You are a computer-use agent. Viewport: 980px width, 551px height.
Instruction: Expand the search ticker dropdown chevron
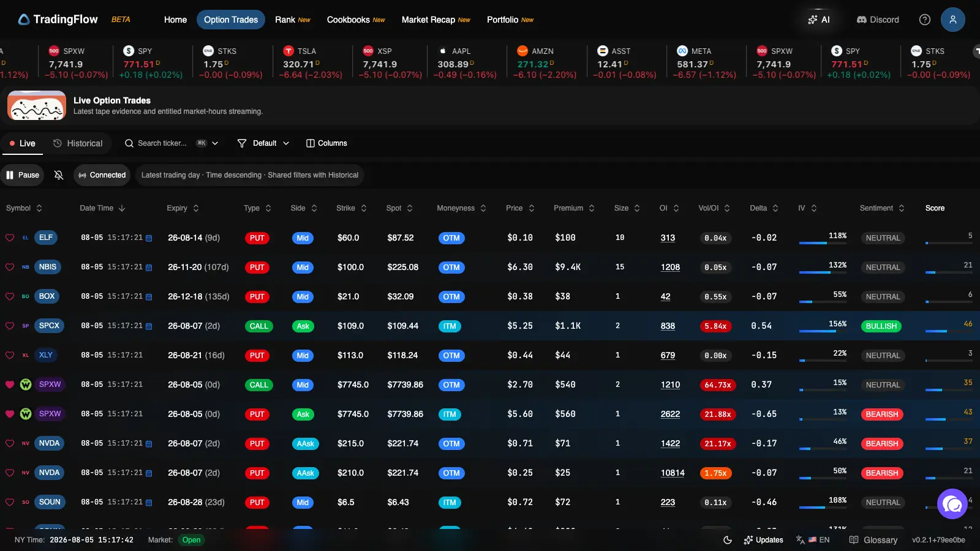pyautogui.click(x=215, y=143)
